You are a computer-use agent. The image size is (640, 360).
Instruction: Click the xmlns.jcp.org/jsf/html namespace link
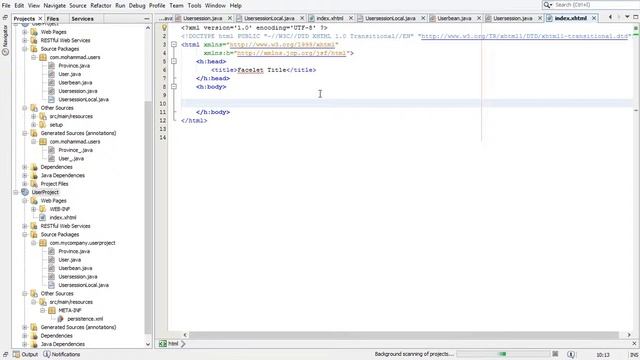[x=291, y=53]
